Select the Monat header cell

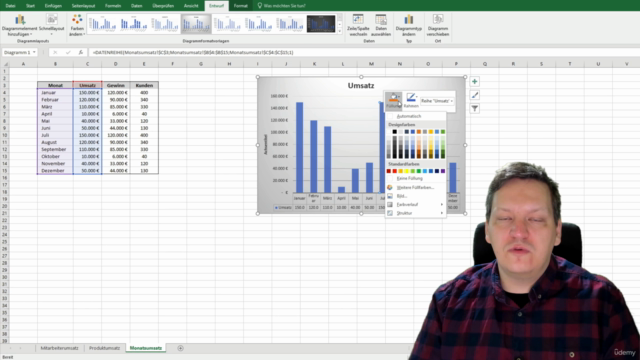(55, 85)
